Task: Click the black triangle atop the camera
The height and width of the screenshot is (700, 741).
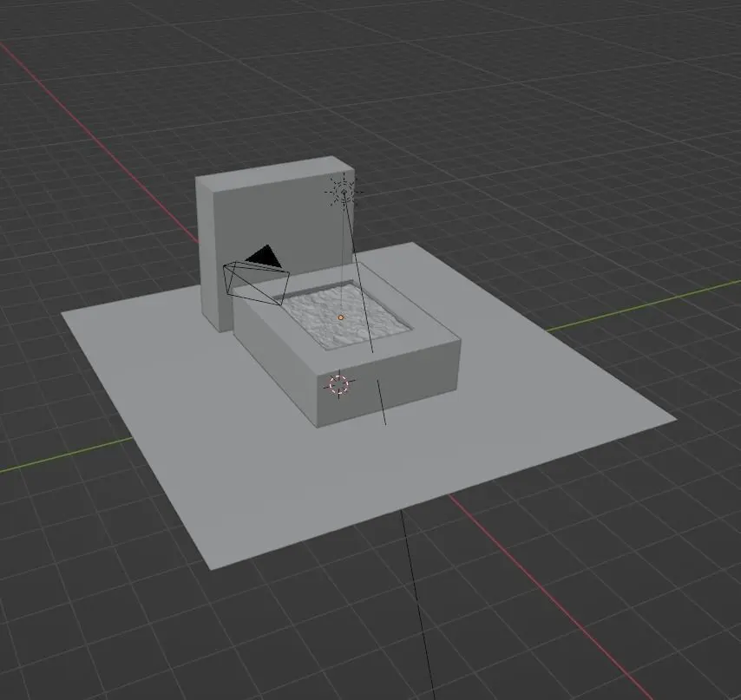Action: pos(264,256)
